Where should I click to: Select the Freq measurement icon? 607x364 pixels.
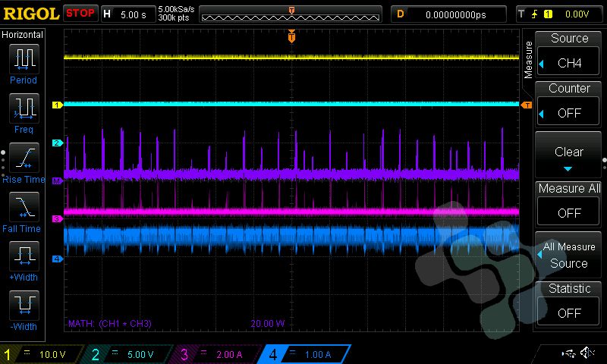tap(25, 108)
